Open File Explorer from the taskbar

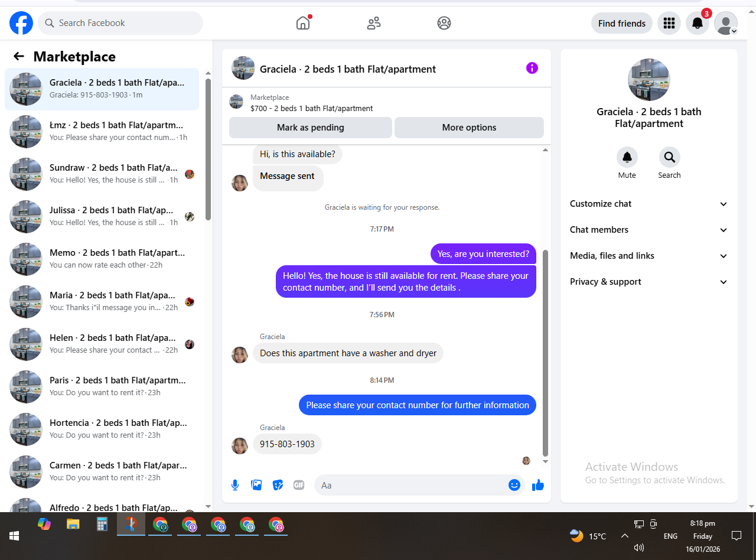(73, 524)
